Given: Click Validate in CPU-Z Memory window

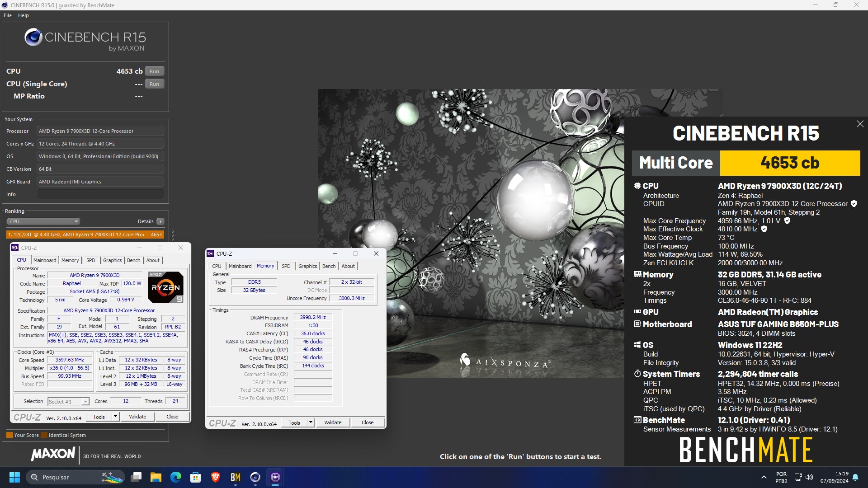Looking at the screenshot, I should [333, 422].
